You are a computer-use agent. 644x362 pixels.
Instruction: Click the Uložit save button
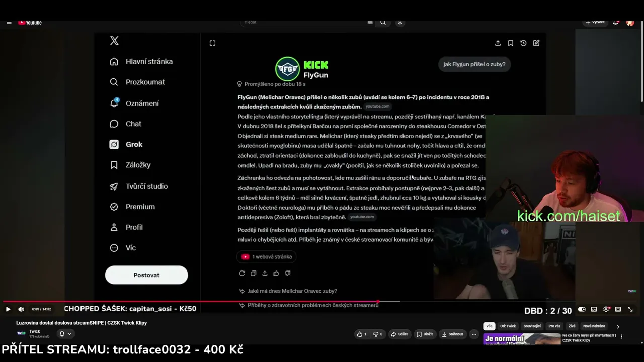click(x=425, y=334)
